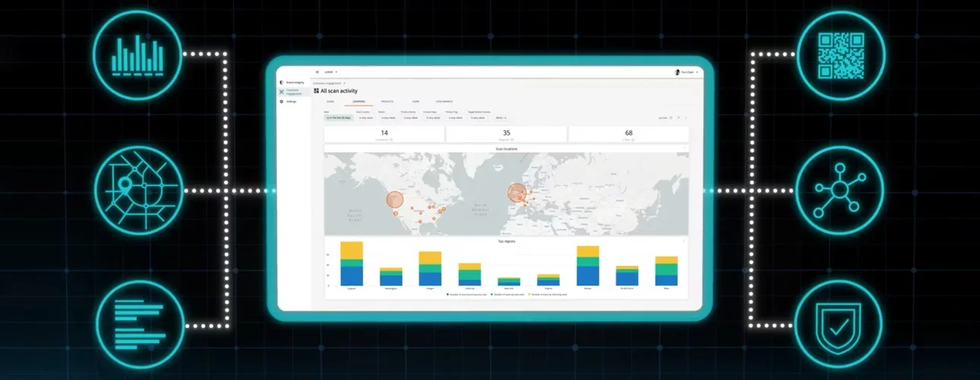Click the large scan circle over Europe
This screenshot has height=380, width=980.
[x=517, y=193]
